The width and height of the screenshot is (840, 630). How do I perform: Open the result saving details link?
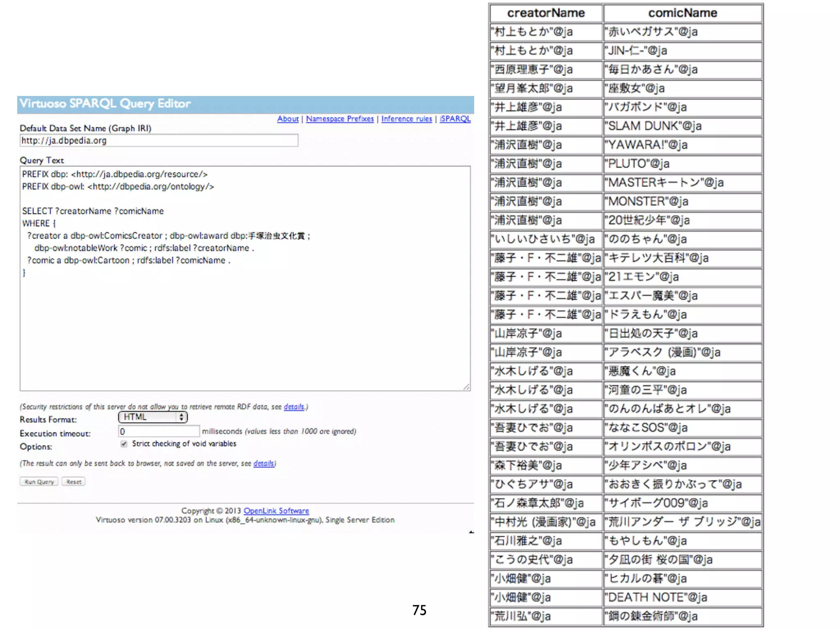(x=263, y=463)
